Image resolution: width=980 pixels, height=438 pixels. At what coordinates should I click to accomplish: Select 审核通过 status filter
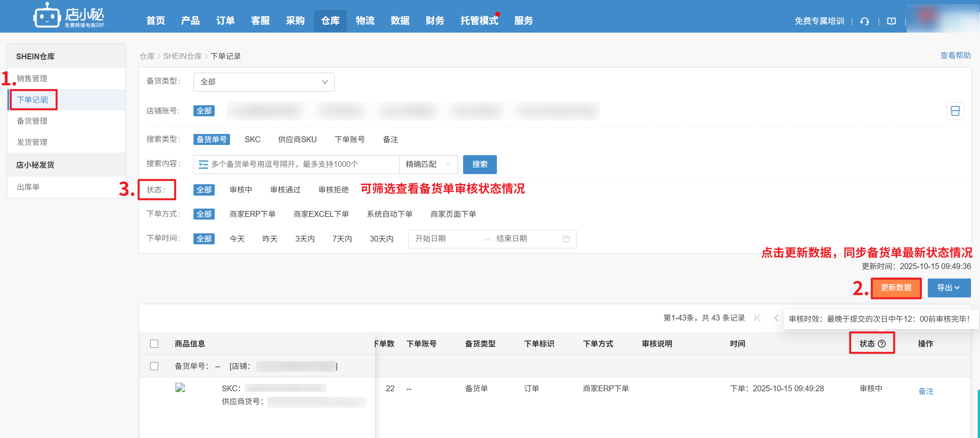click(285, 190)
